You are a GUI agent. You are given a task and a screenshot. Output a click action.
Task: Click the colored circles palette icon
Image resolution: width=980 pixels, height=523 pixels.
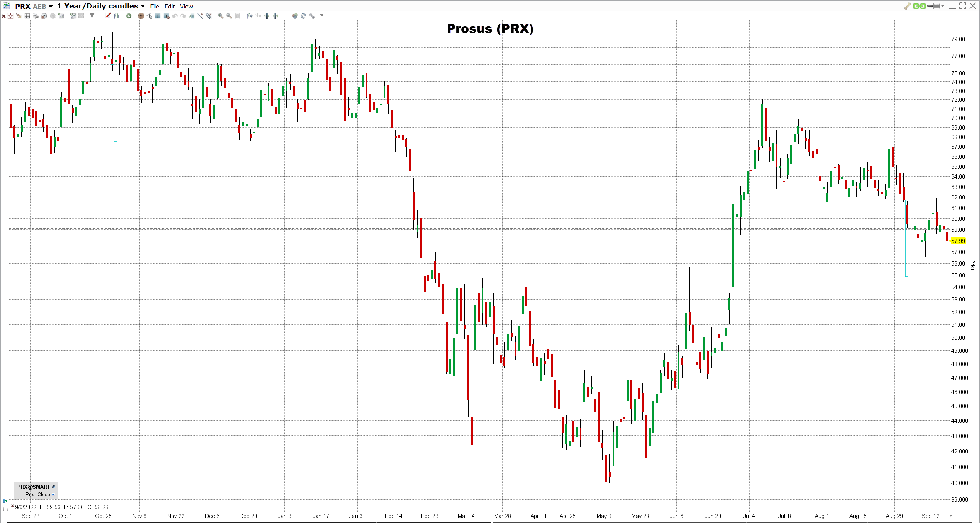[294, 16]
